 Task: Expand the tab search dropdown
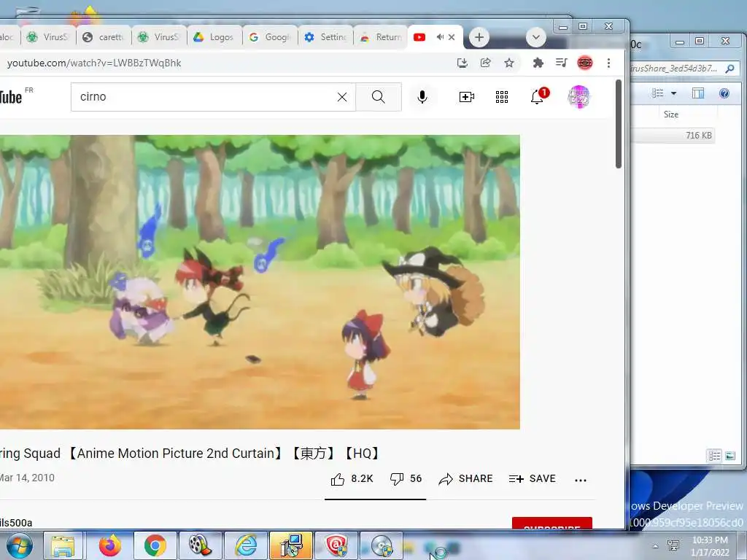(536, 37)
